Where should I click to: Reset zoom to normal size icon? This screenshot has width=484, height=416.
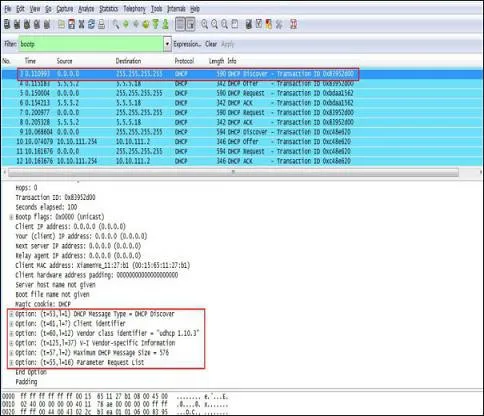point(224,24)
